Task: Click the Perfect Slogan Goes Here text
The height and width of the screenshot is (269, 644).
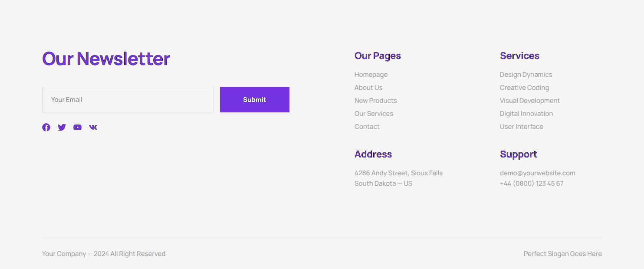Action: click(x=563, y=253)
